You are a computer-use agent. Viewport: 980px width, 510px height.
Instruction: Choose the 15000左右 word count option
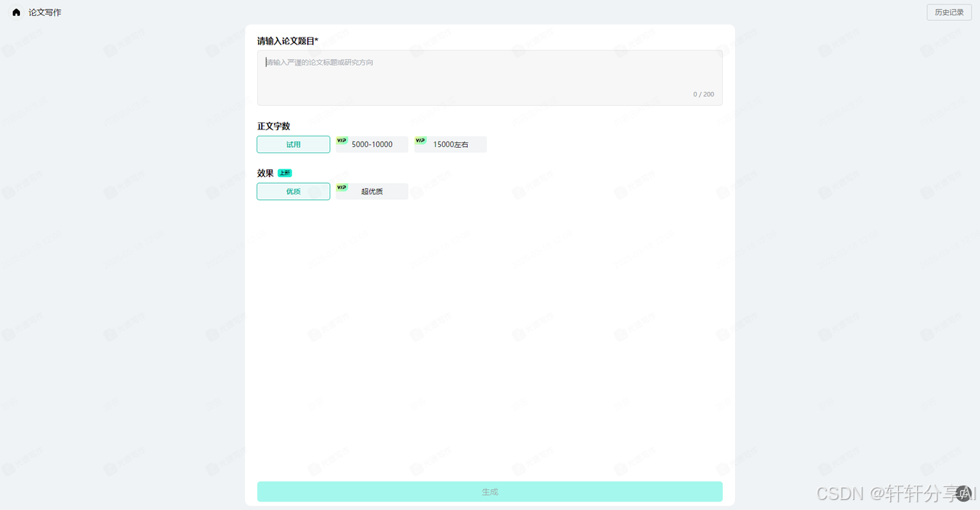(450, 145)
